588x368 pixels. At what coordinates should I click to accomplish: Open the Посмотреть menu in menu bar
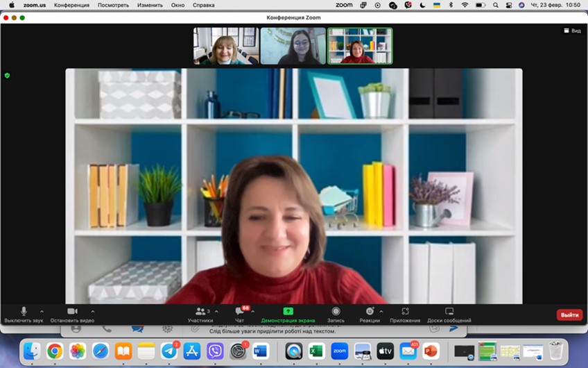(x=113, y=5)
